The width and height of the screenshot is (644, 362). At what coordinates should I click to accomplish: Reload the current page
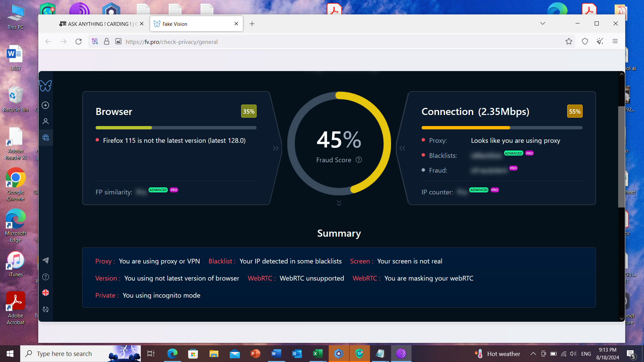click(78, 42)
